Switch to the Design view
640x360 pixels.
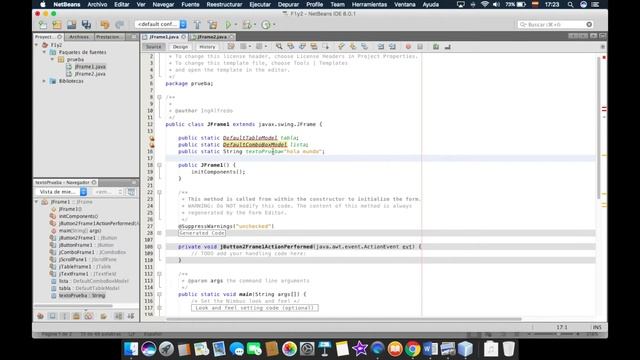pos(180,47)
